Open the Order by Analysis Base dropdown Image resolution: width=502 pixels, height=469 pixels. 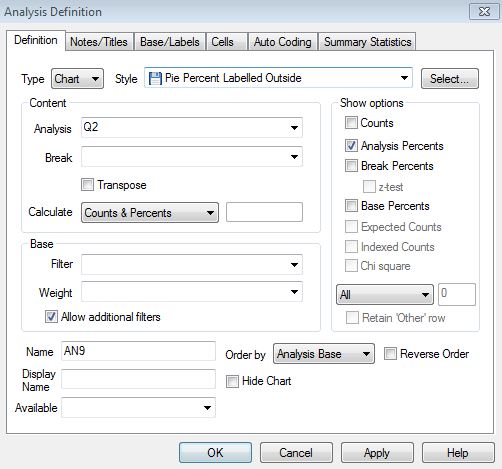(324, 354)
